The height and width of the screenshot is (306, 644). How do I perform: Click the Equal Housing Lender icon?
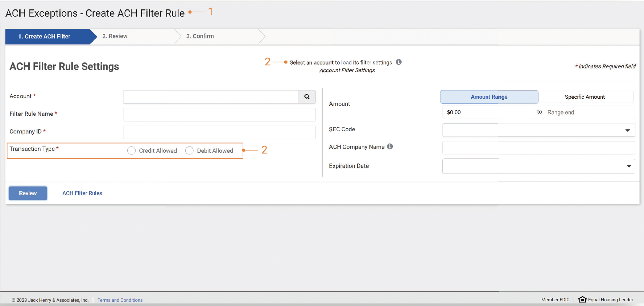[582, 299]
